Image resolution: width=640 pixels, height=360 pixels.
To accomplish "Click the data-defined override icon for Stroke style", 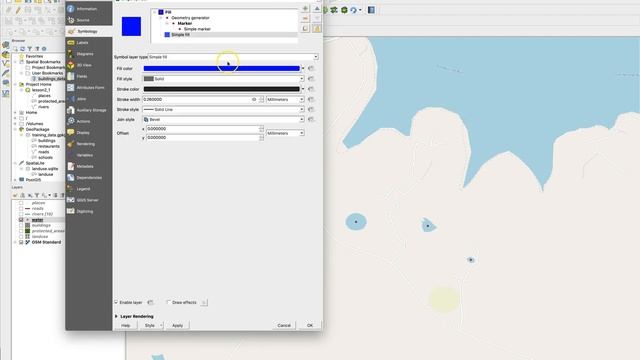I will [311, 109].
